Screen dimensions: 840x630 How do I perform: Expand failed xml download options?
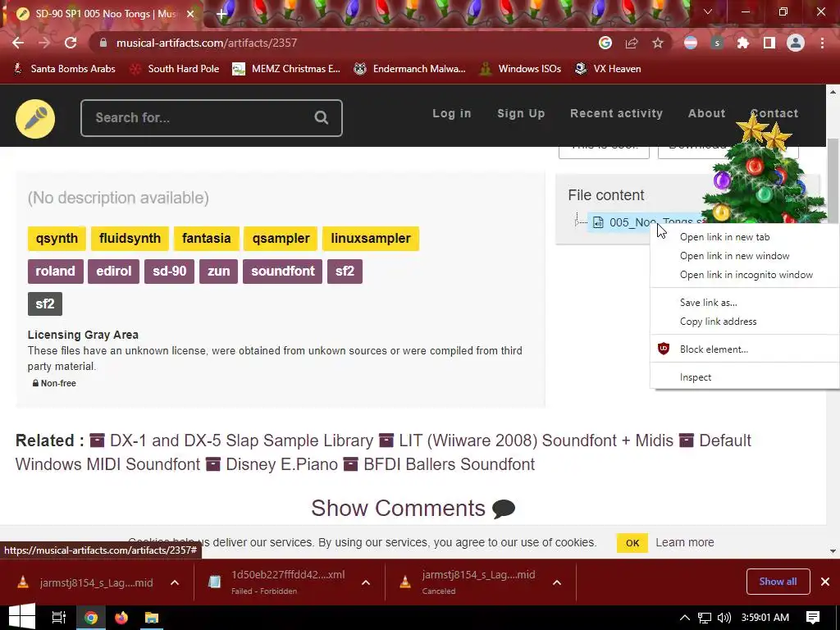click(x=366, y=582)
